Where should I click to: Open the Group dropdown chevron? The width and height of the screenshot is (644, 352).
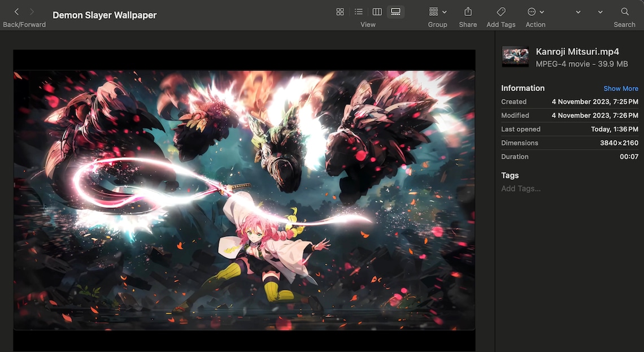(444, 12)
